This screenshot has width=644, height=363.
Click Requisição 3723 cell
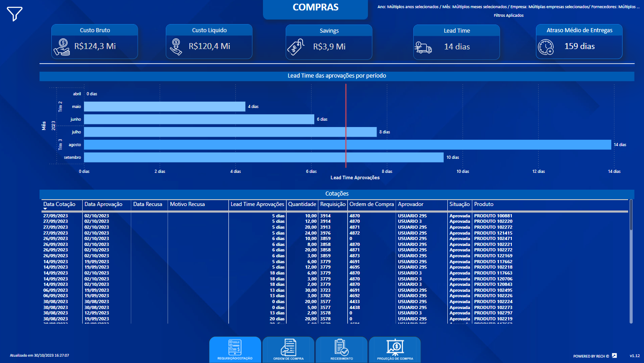[x=325, y=290]
